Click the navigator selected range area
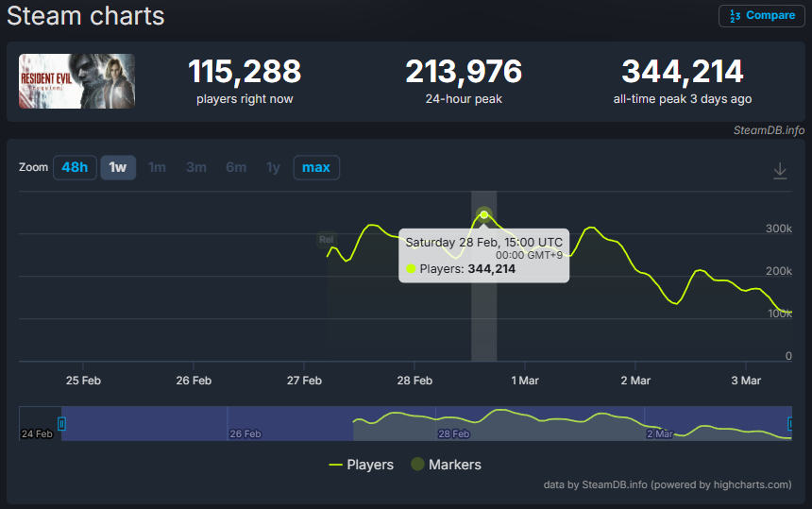 click(426, 424)
